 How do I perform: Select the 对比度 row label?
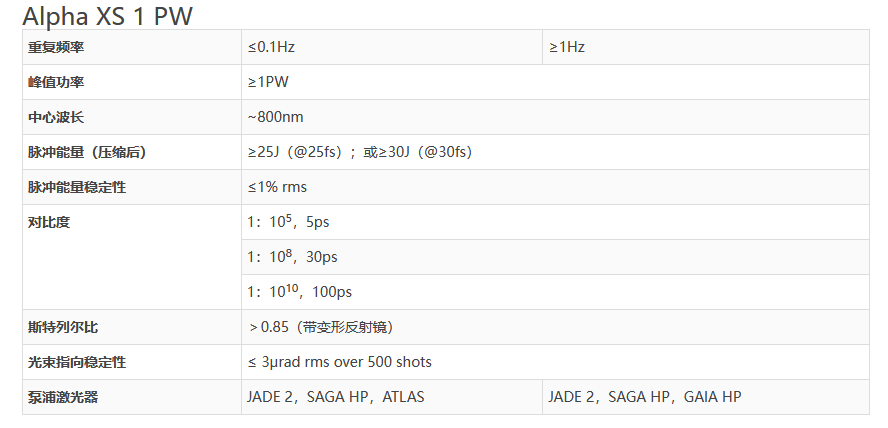coord(48,222)
